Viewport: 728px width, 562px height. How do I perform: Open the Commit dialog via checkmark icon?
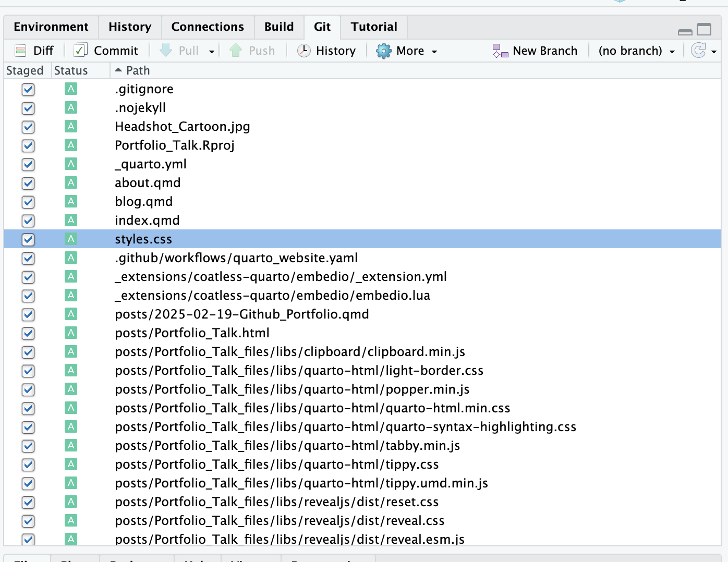[x=80, y=51]
